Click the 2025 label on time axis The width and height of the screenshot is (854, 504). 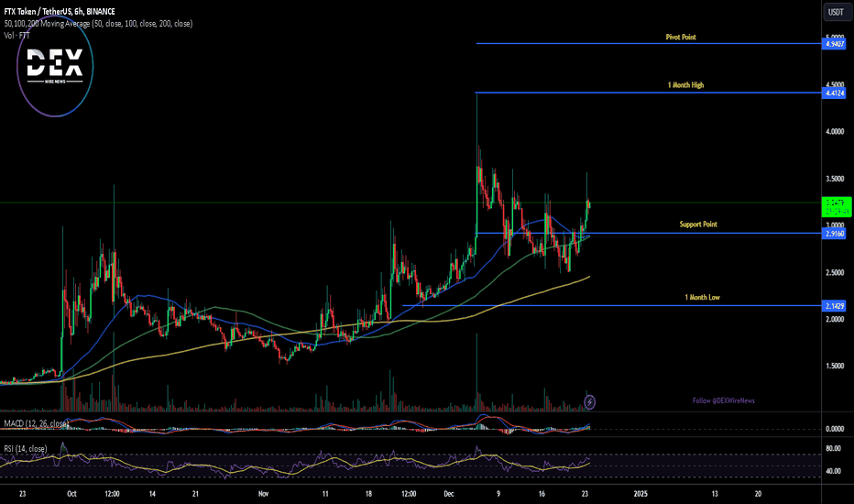pyautogui.click(x=640, y=494)
